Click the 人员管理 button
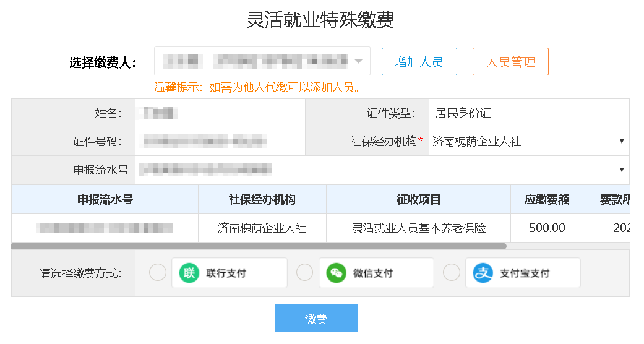The image size is (644, 344). [510, 62]
